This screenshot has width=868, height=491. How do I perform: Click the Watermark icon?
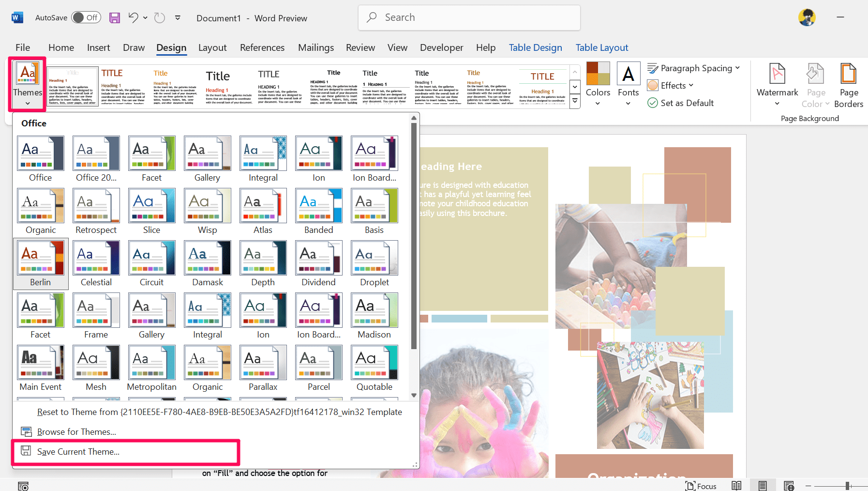pos(777,74)
